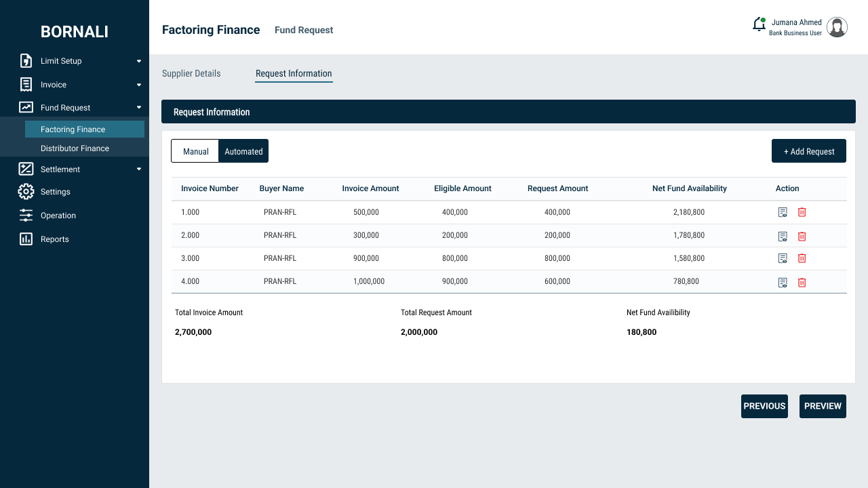Click the Fund Request breadcrumb
The height and width of the screenshot is (488, 868).
304,30
